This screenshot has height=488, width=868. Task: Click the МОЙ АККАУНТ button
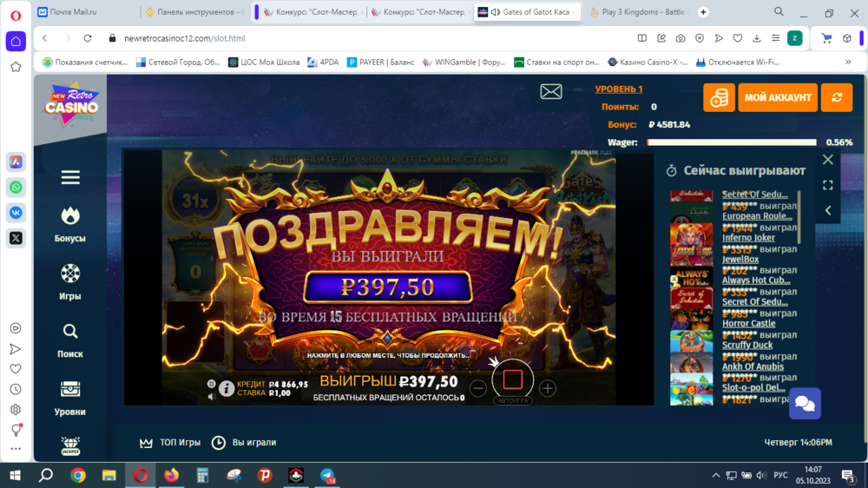point(778,97)
